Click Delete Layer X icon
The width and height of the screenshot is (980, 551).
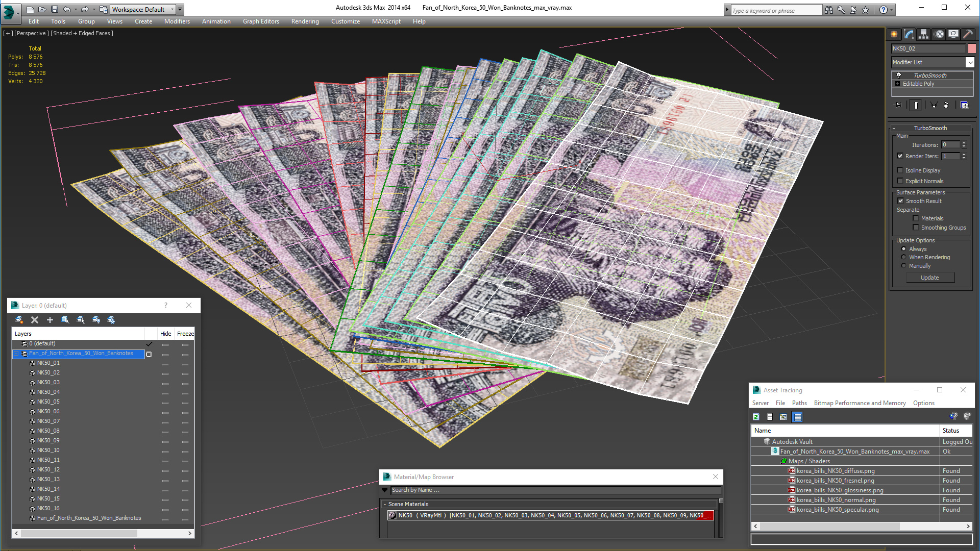pyautogui.click(x=35, y=320)
